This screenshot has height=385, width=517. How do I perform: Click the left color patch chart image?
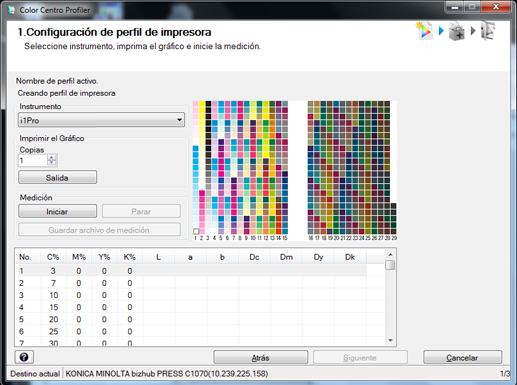coord(240,168)
